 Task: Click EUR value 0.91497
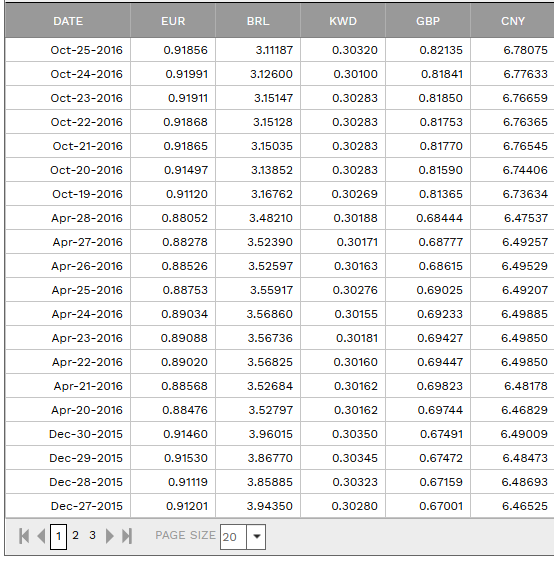pyautogui.click(x=186, y=170)
